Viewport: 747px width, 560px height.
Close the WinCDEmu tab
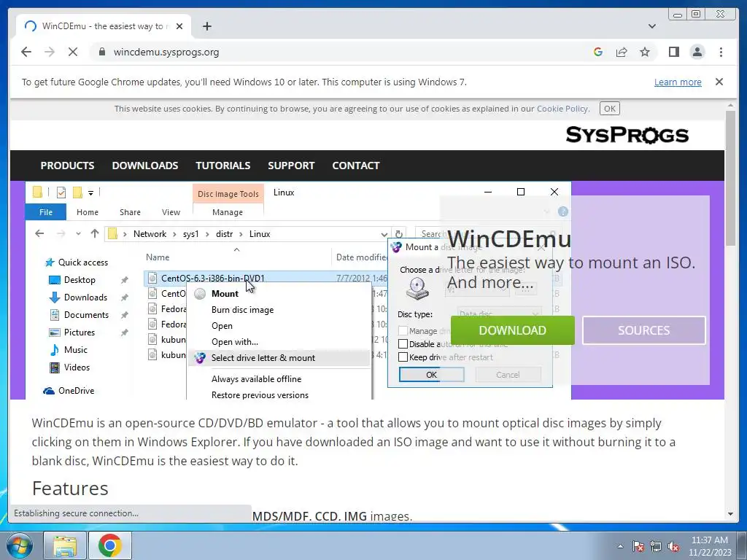coord(179,26)
